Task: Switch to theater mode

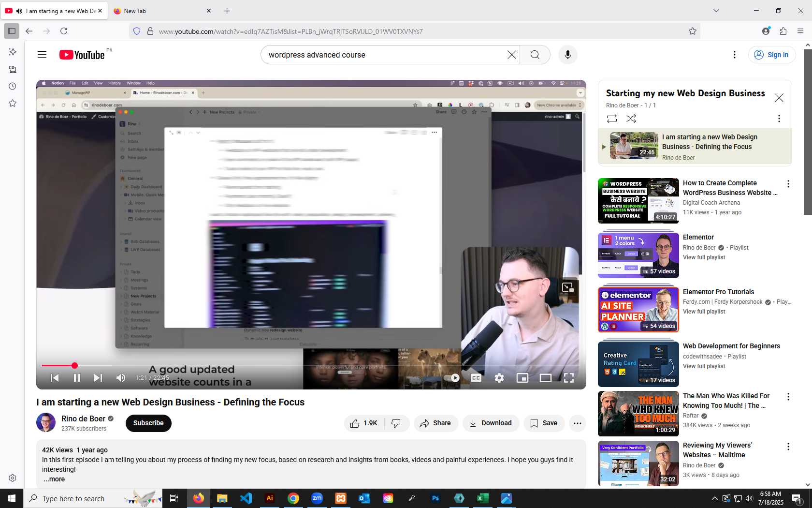Action: pos(546,378)
